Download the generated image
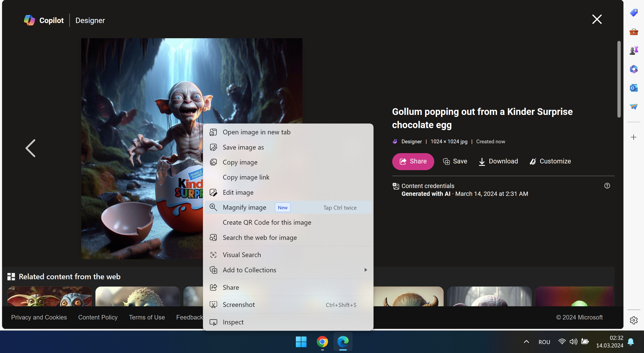 coord(498,161)
